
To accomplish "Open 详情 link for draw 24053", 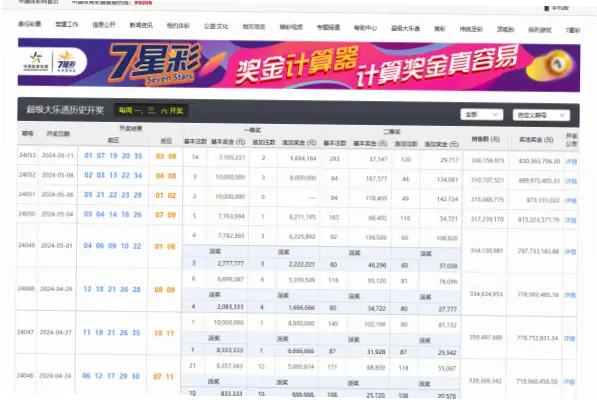I will [571, 161].
